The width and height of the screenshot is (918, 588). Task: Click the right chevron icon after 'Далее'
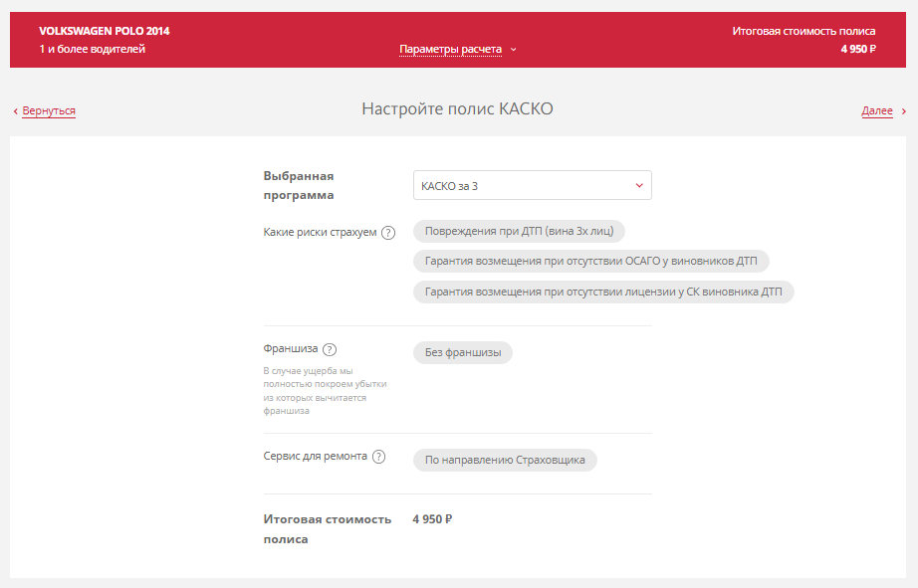903,111
